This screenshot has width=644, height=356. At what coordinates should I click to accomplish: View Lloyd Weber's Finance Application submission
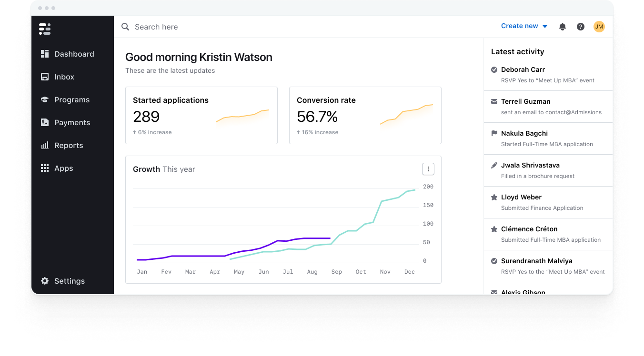pos(548,202)
